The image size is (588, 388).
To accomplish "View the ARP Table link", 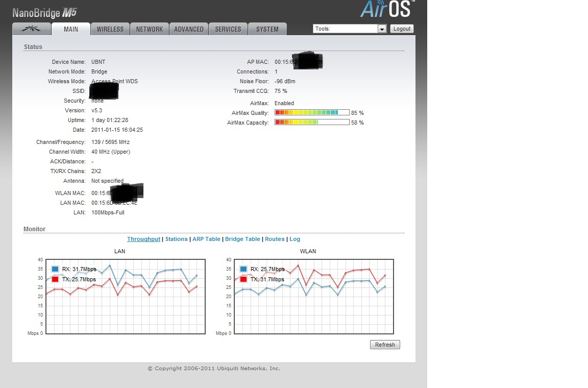I will point(206,239).
